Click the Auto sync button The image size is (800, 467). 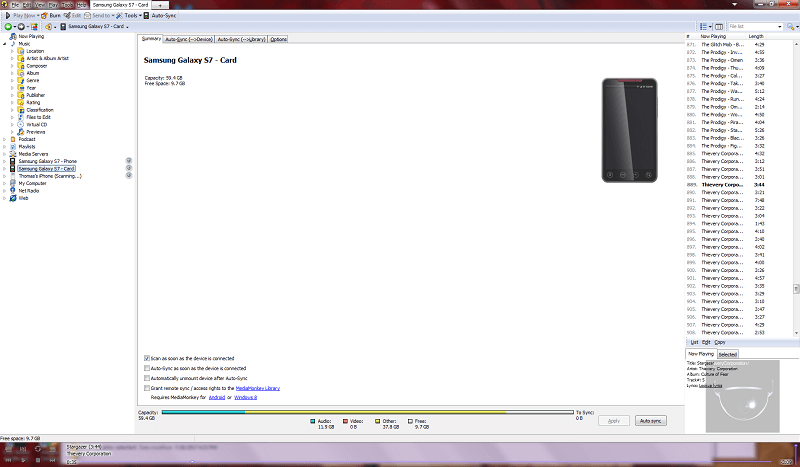point(651,421)
